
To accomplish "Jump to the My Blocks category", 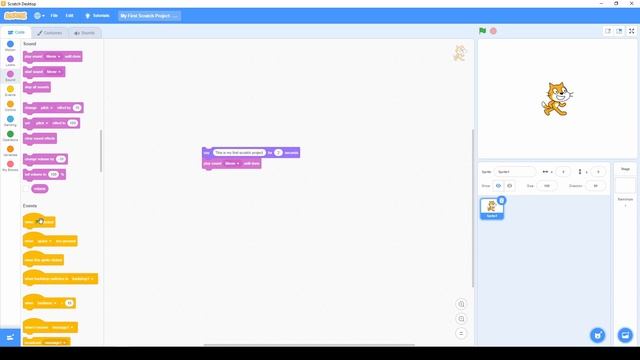I will pyautogui.click(x=10, y=166).
